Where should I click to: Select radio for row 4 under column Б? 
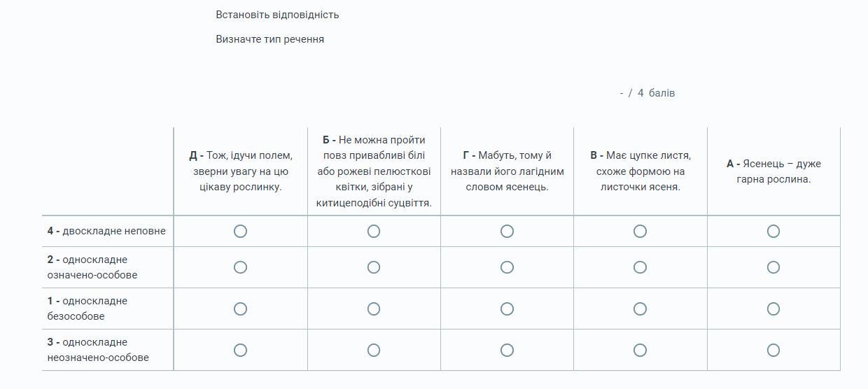tap(374, 231)
